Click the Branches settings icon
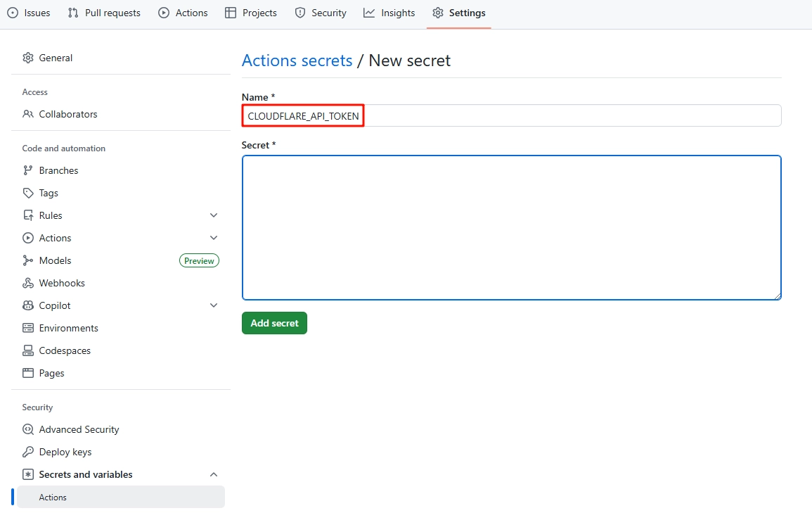812x513 pixels. (x=28, y=170)
